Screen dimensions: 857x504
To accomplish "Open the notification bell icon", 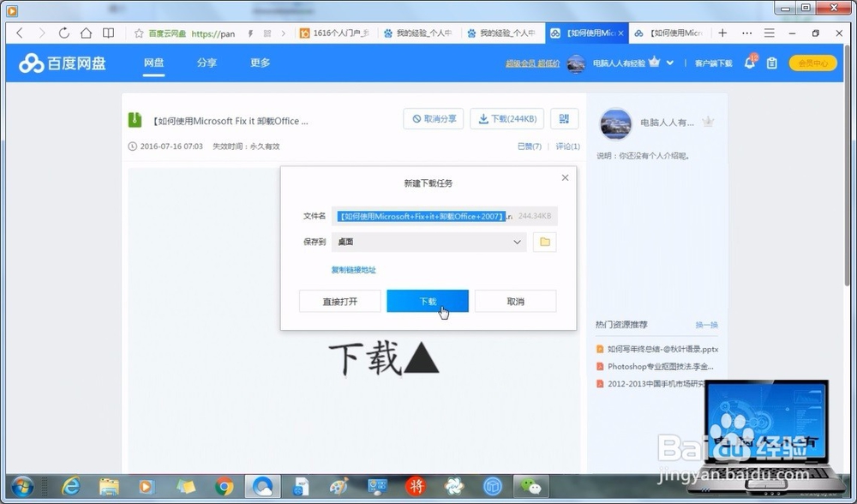I will click(x=750, y=63).
